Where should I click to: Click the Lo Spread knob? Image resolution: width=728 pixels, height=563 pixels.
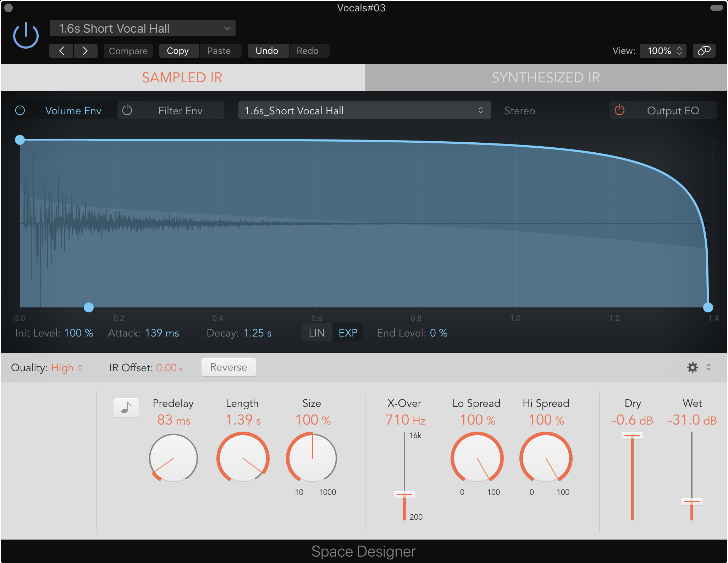477,458
